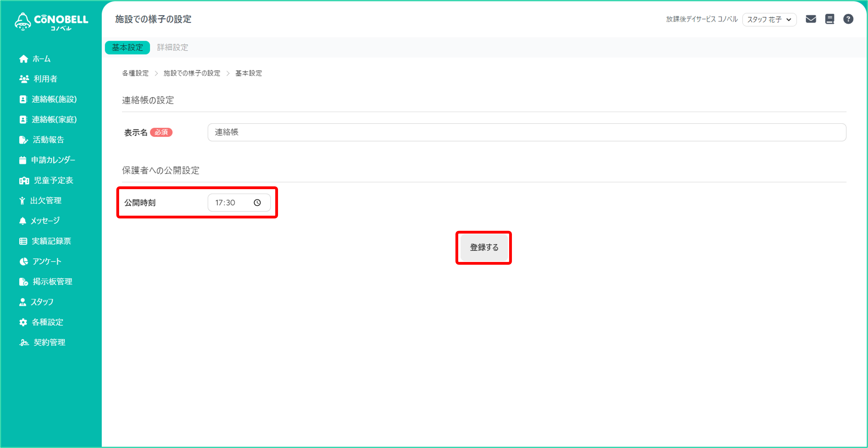Screen dimensions: 868x448
Task: Open 連絡帳(施設) in the sidebar
Action: coord(54,99)
